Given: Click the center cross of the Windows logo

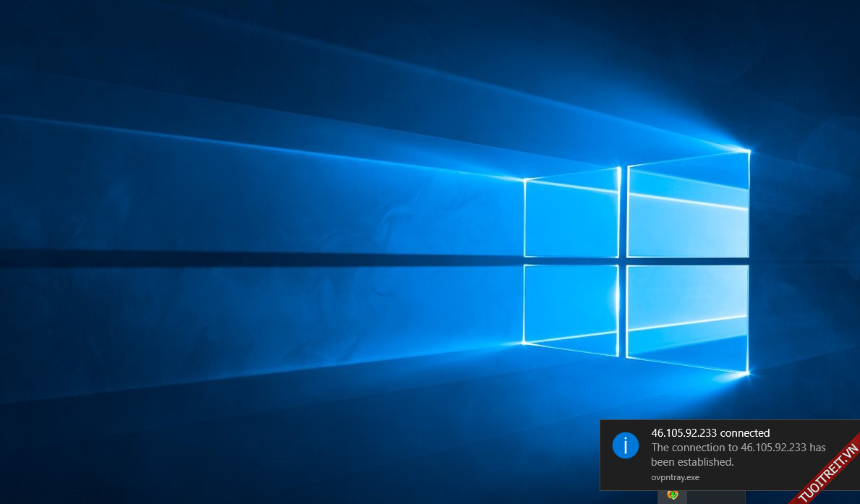Looking at the screenshot, I should point(623,260).
